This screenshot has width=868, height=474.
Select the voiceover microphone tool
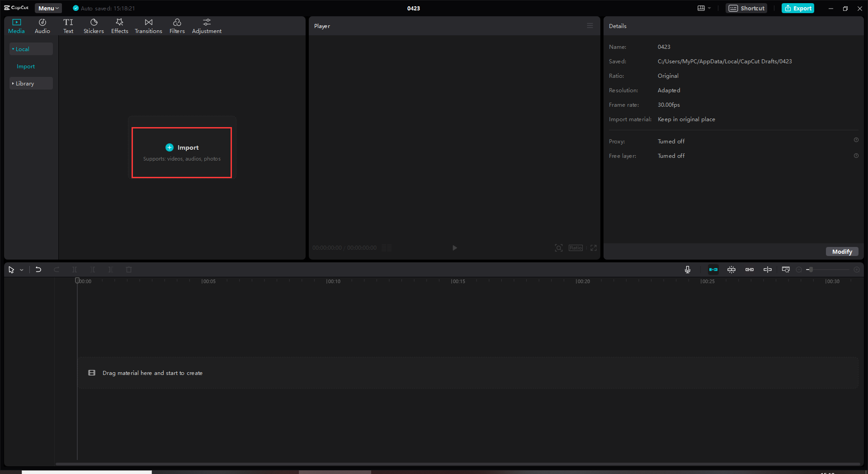687,269
